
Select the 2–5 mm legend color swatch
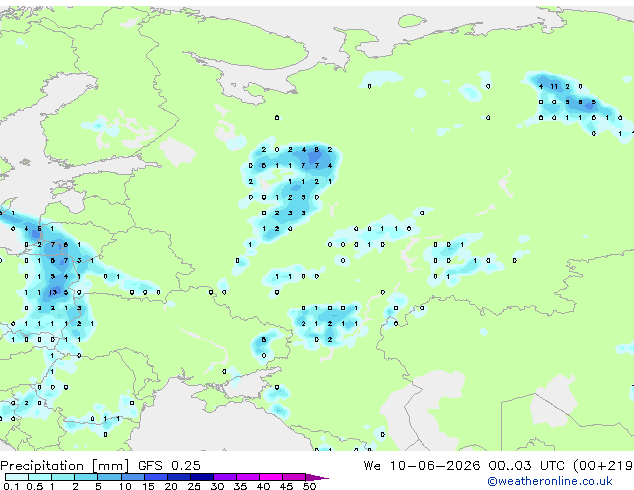coord(86,477)
